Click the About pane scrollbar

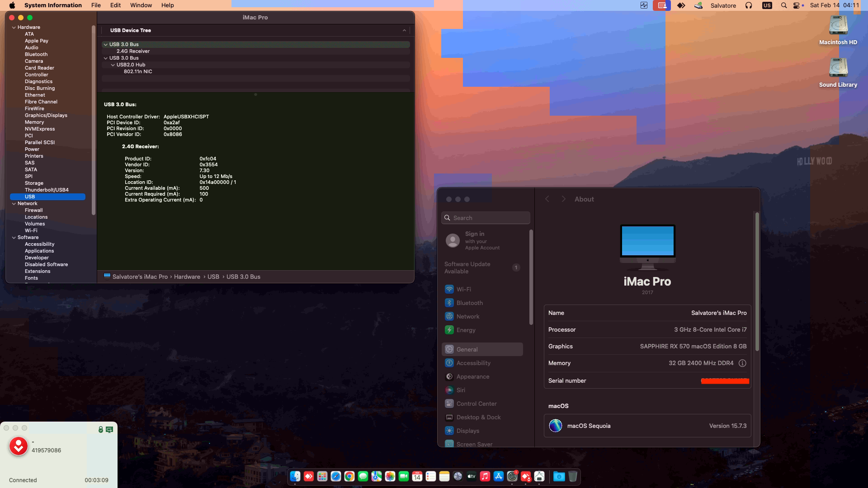tap(757, 282)
